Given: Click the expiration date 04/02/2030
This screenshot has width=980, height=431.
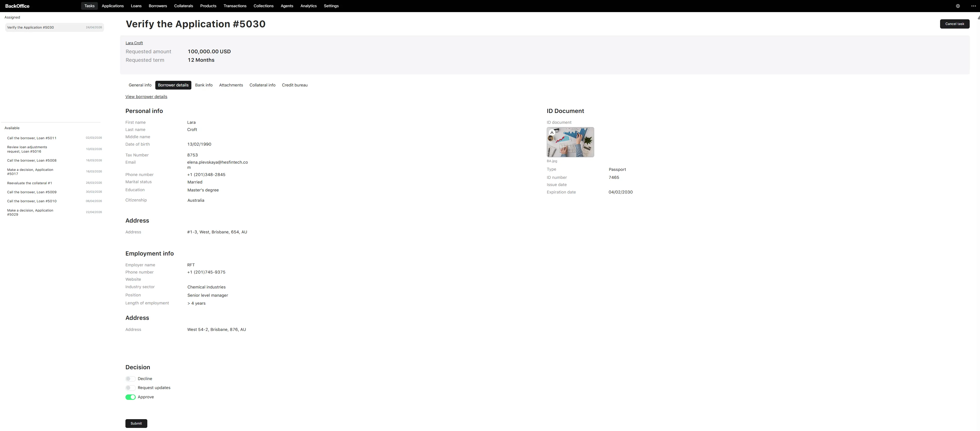Looking at the screenshot, I should point(620,192).
